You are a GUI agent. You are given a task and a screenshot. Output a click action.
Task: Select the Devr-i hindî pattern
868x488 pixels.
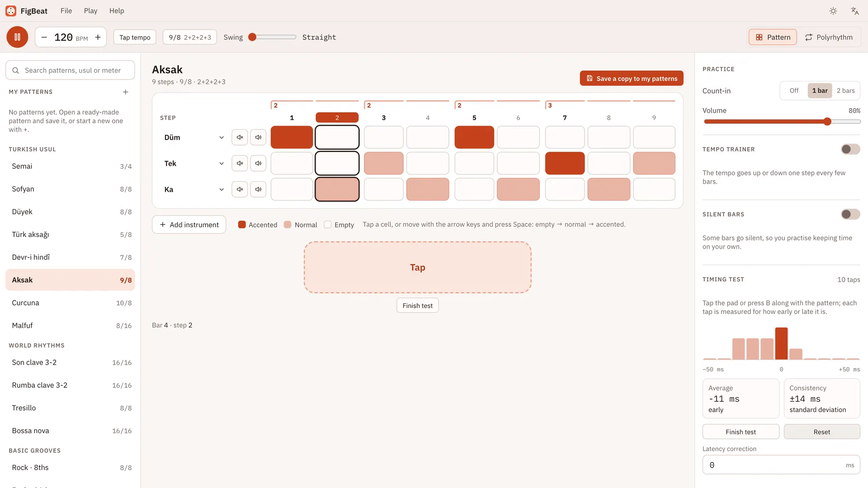click(x=70, y=257)
